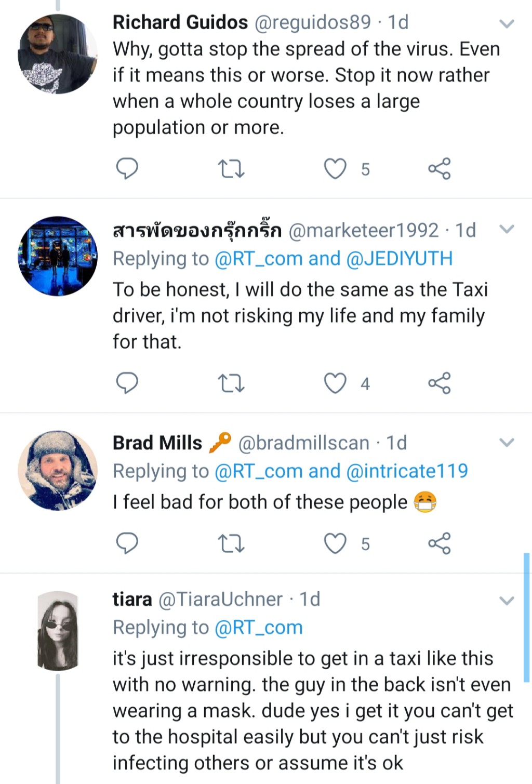Image resolution: width=532 pixels, height=784 pixels.
Task: Open tiara's profile avatar
Action: pos(58,630)
